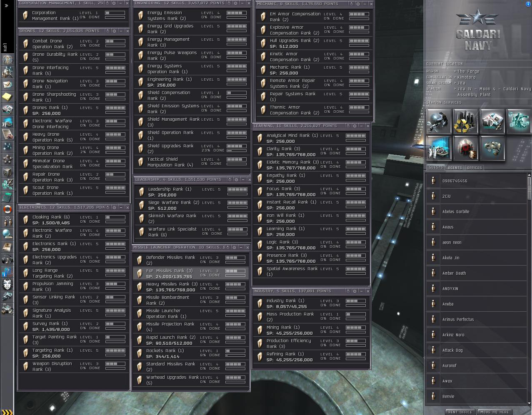This screenshot has height=415, width=532.
Task: Open the Bounty Office red target icon
Action: tap(466, 148)
